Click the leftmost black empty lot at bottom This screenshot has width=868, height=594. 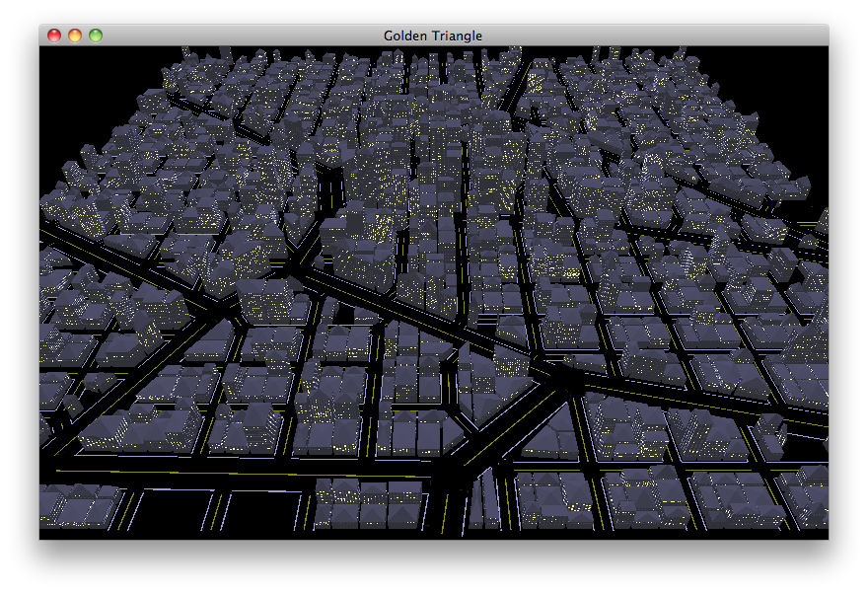[81, 506]
